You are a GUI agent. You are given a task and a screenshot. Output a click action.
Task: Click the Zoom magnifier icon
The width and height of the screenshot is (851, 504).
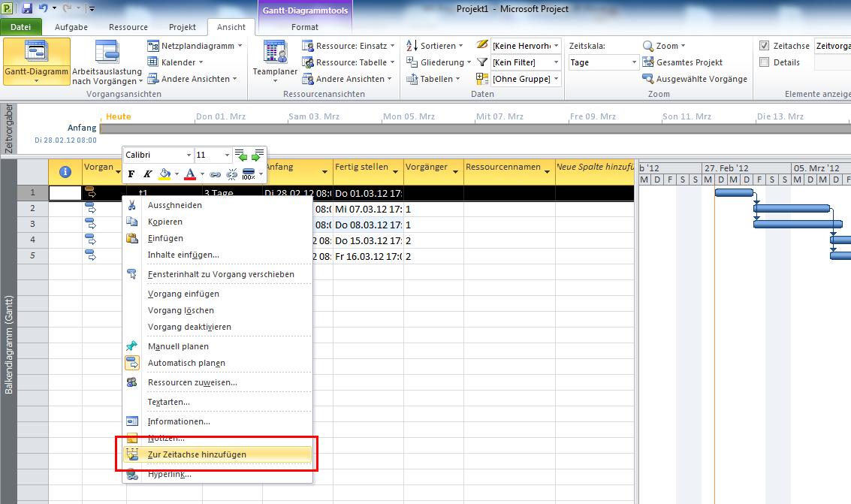[648, 46]
